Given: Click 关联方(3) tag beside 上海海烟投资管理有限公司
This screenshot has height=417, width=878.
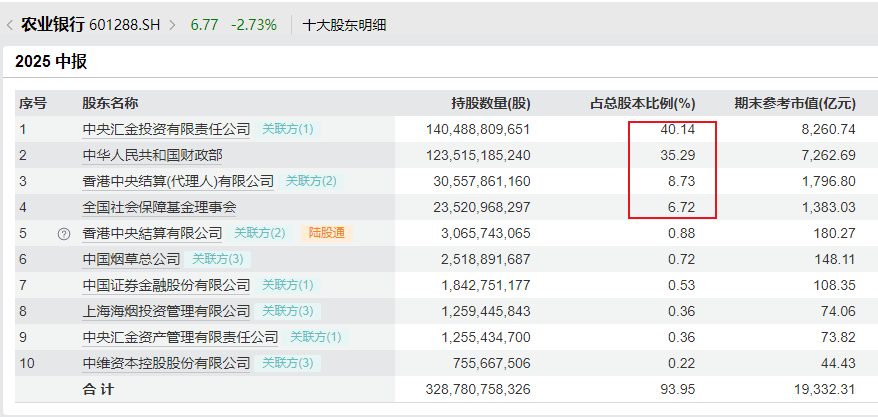Looking at the screenshot, I should click(x=288, y=311).
